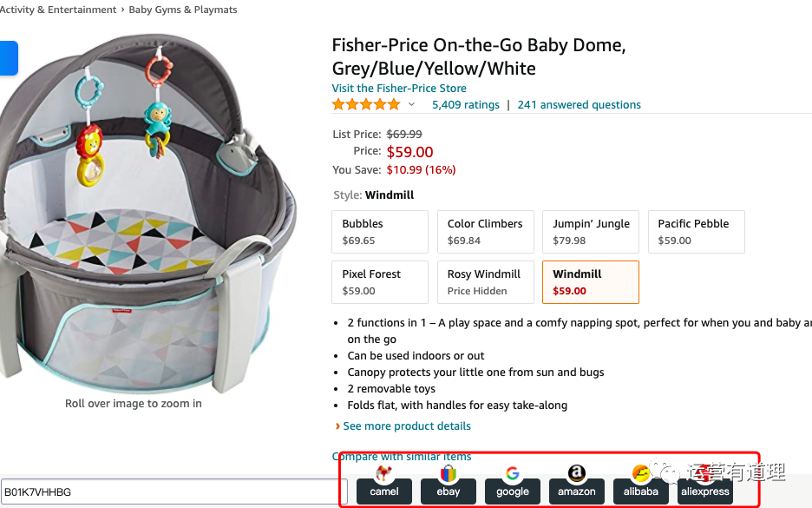Open the 5,409 ratings link
Screen dimensions: 812x508
click(x=465, y=105)
